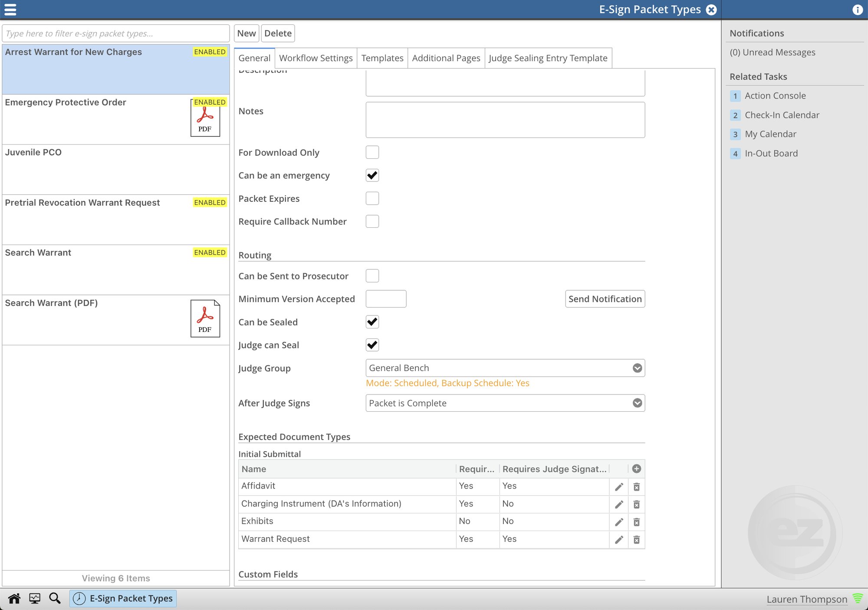Toggle the Can be Sealed checkbox
Screen dimensions: 868x610
coord(372,321)
